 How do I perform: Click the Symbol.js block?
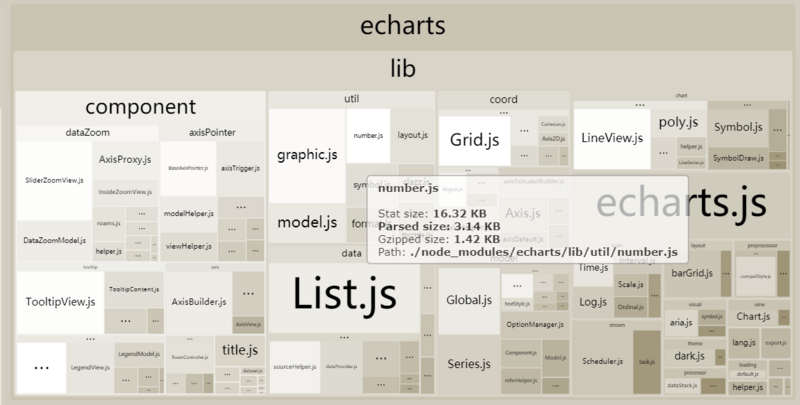[x=738, y=128]
